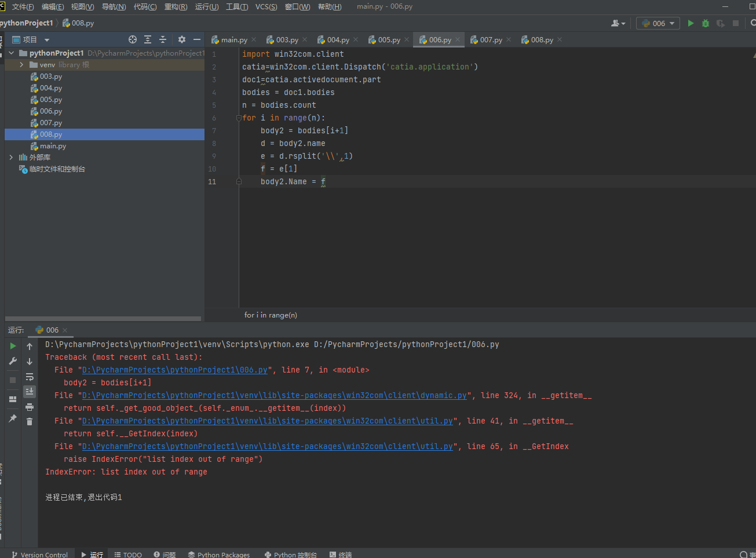The height and width of the screenshot is (558, 756).
Task: Expand the external libraries node
Action: (11, 157)
